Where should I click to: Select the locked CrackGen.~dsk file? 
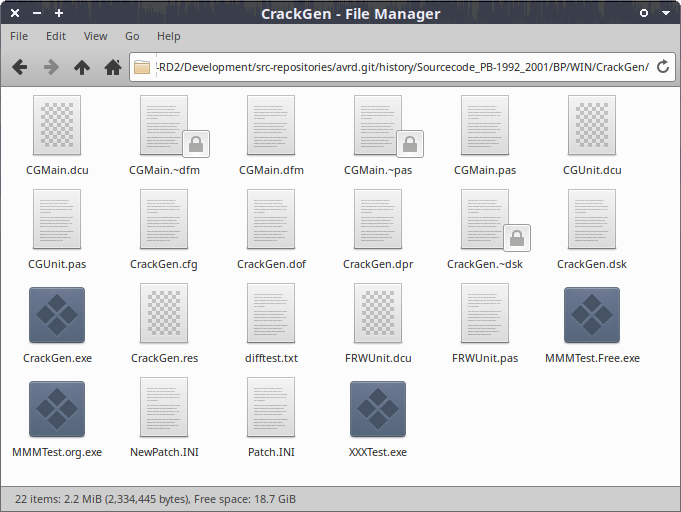(485, 220)
